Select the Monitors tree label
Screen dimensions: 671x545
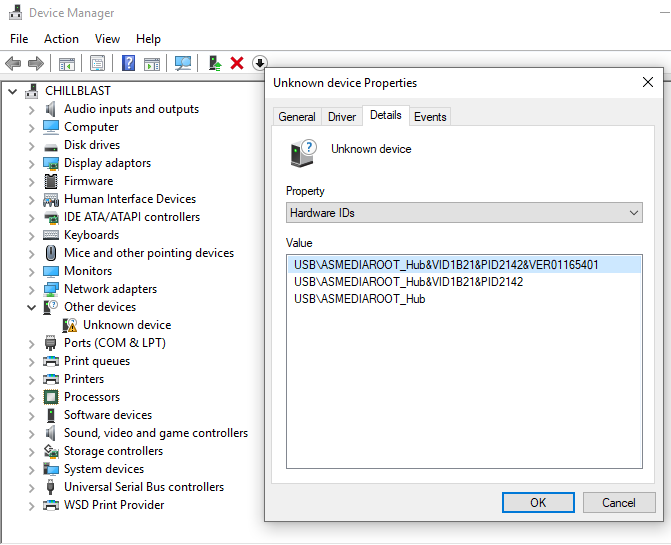(88, 271)
